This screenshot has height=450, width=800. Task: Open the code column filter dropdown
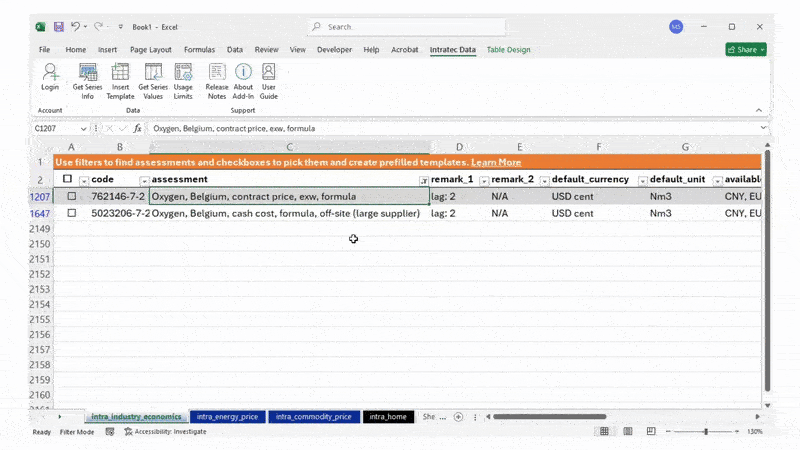coord(144,181)
